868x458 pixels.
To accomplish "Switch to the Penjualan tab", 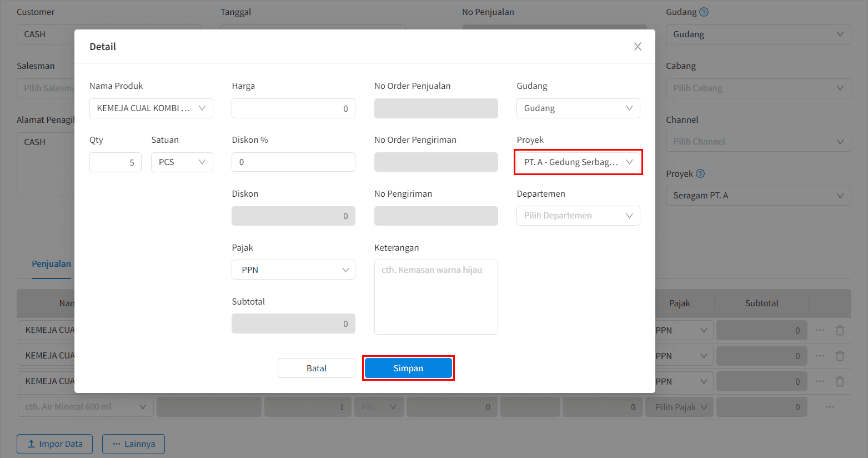I will point(51,264).
